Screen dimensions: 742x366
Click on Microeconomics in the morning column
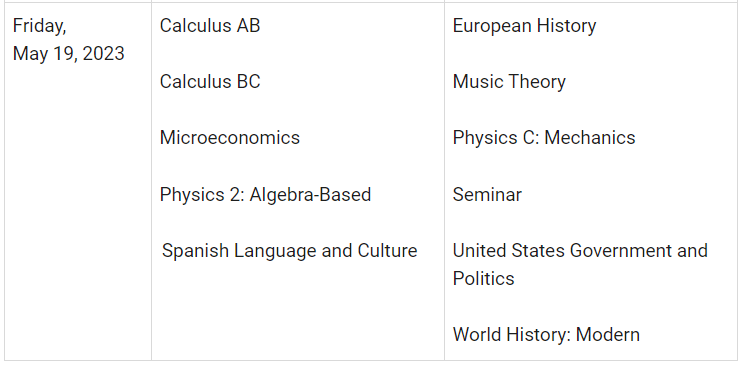click(x=230, y=138)
